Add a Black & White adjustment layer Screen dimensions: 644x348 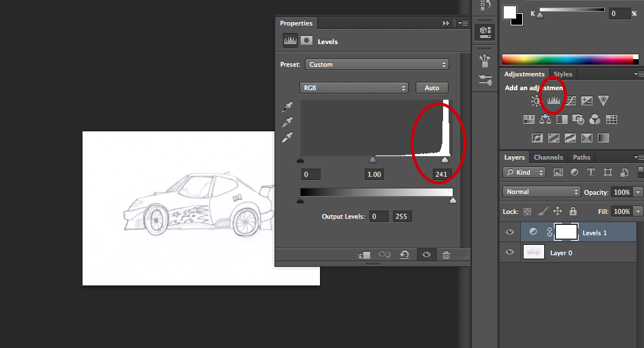coord(562,120)
